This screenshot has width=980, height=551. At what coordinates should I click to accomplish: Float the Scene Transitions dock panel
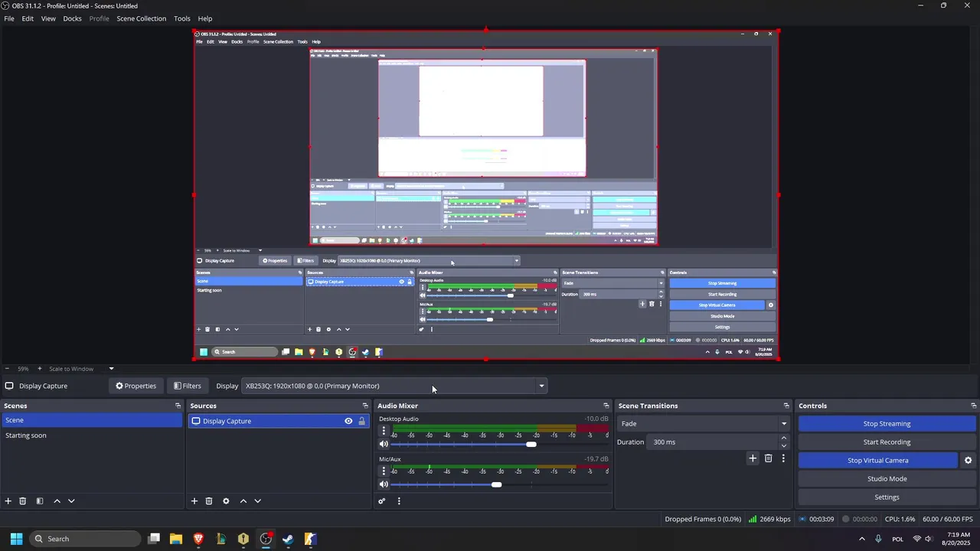pos(786,406)
